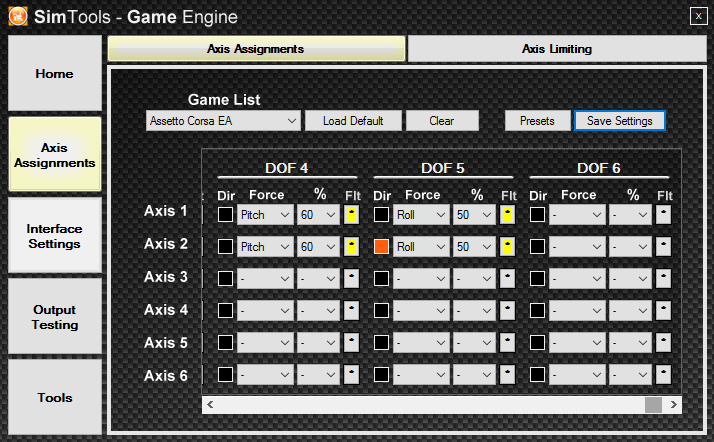714x442 pixels.
Task: Close the SimTools window
Action: click(x=698, y=16)
